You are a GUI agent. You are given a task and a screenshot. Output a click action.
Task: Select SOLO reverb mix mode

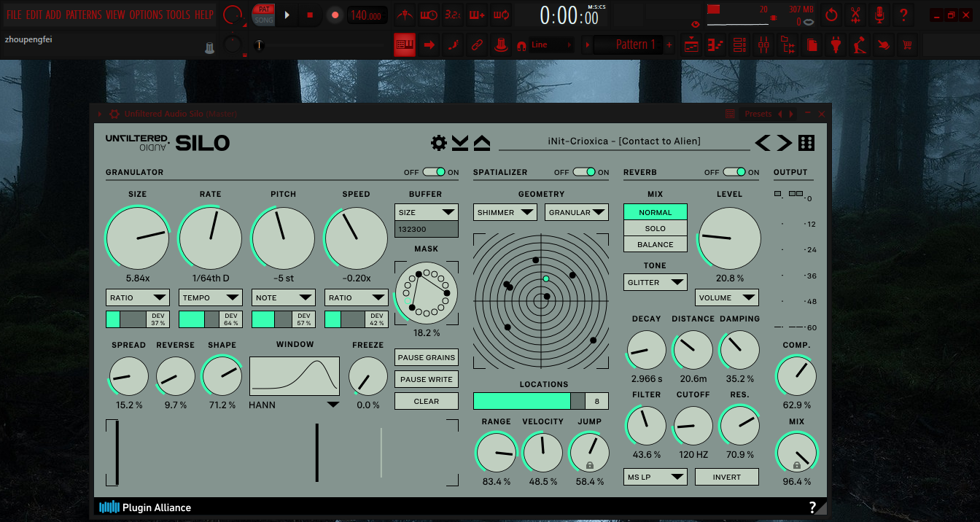(656, 228)
